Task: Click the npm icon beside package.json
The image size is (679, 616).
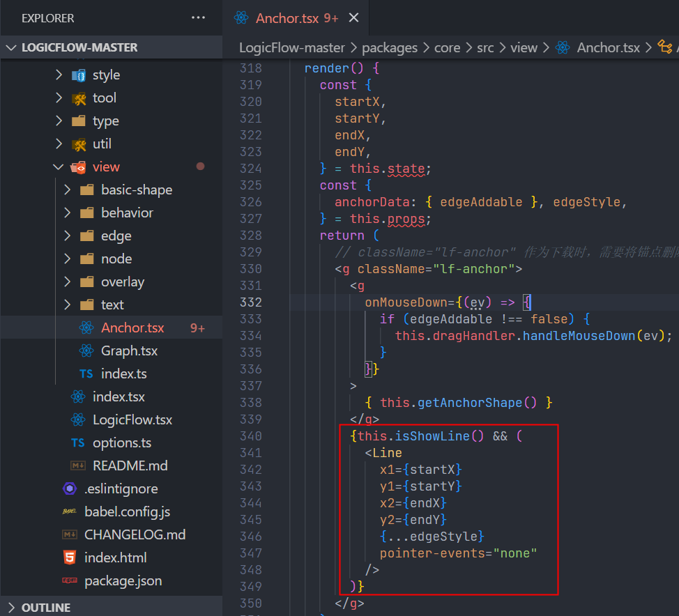Action: [69, 580]
